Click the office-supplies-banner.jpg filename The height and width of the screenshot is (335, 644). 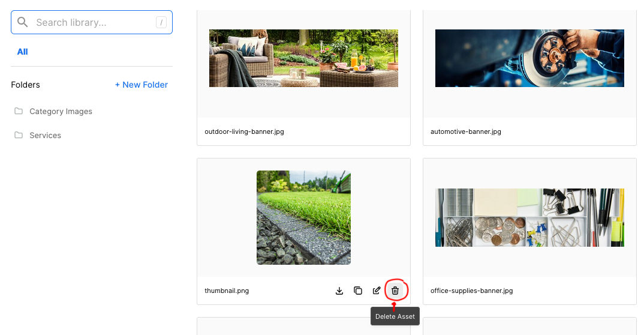coord(471,291)
